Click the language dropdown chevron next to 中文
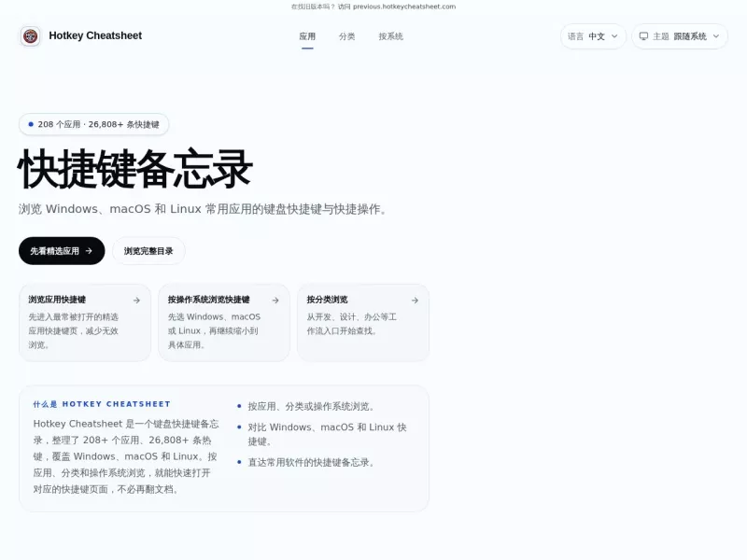 pos(614,36)
